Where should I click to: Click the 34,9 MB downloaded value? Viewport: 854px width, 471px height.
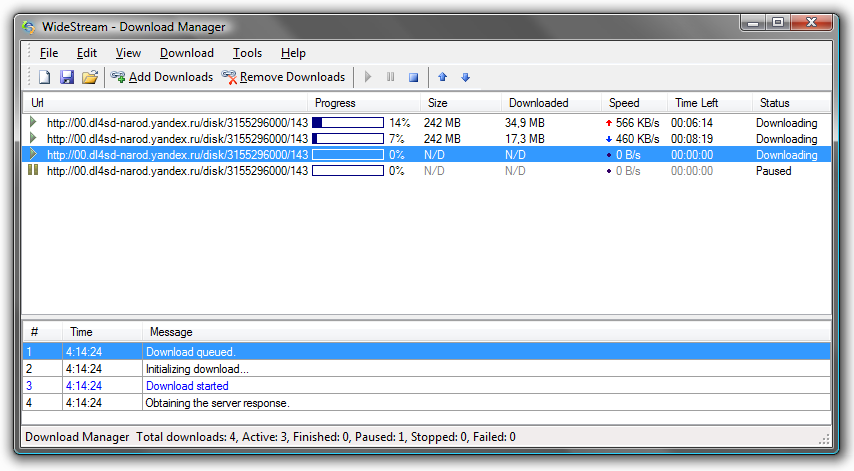click(x=524, y=123)
